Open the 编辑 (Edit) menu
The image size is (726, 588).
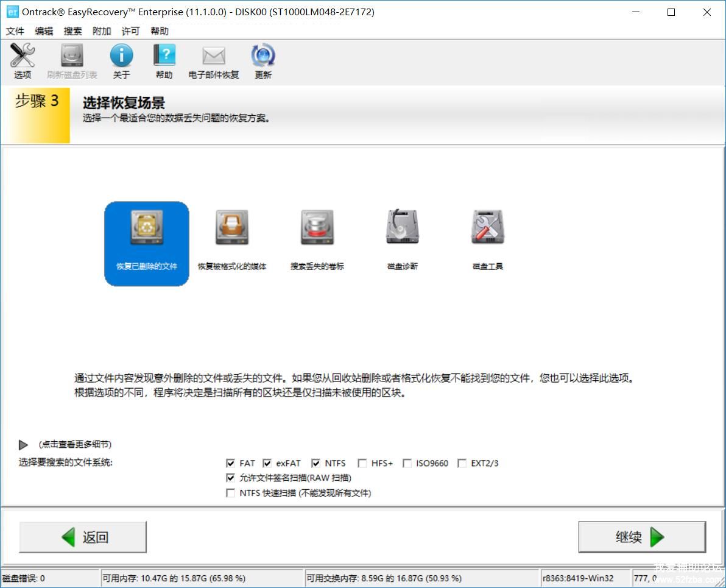(x=44, y=31)
